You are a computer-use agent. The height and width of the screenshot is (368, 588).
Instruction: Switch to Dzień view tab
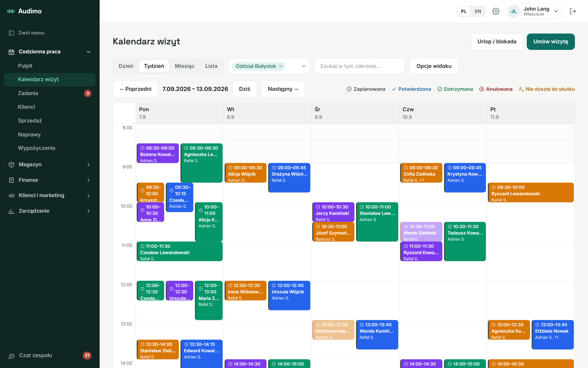[126, 66]
